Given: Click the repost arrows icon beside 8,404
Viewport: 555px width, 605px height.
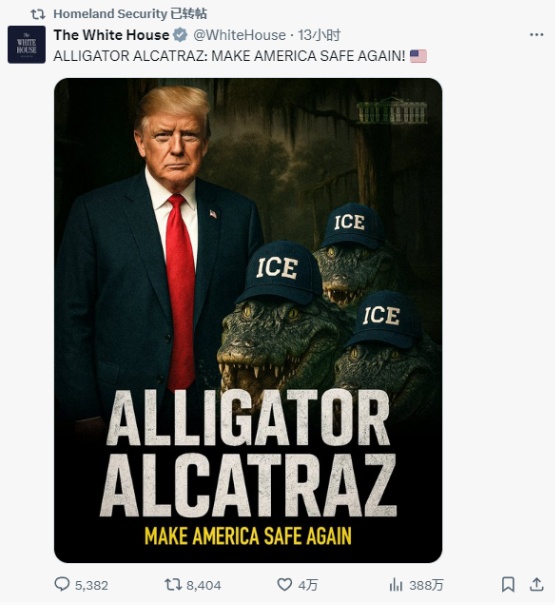Looking at the screenshot, I should click(173, 585).
